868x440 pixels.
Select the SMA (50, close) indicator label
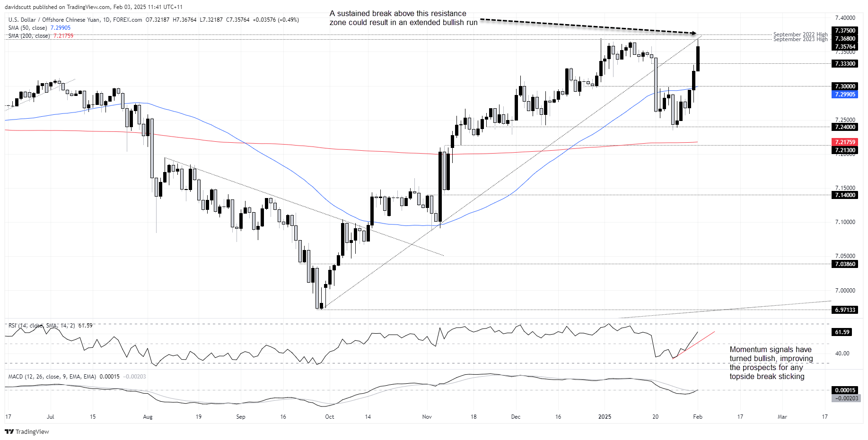pos(27,28)
